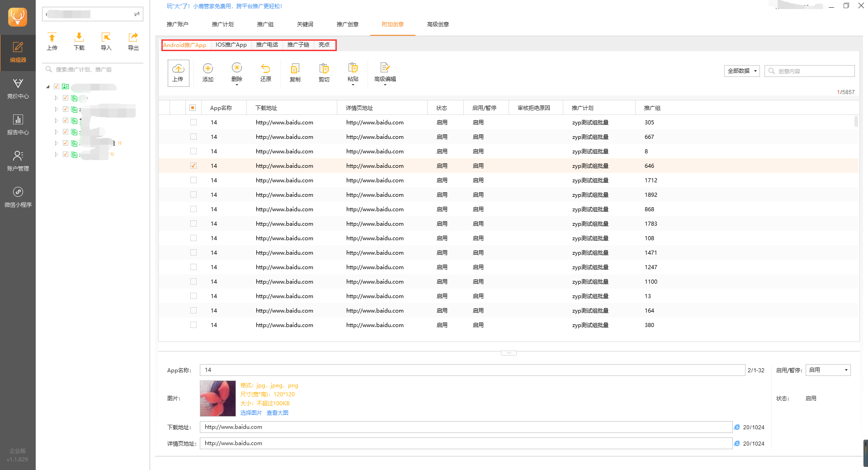This screenshot has width=868, height=470.
Task: Select the 推广子链 sub-tab
Action: click(x=298, y=45)
